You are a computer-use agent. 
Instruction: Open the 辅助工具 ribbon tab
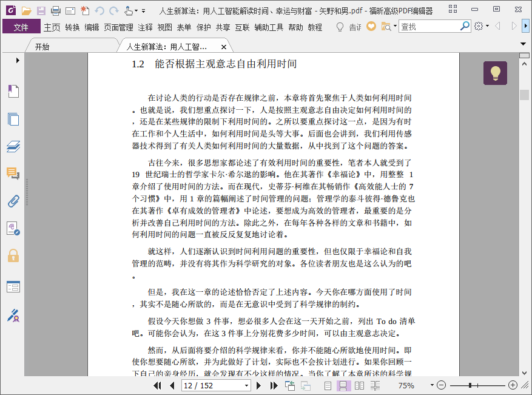[x=269, y=27]
